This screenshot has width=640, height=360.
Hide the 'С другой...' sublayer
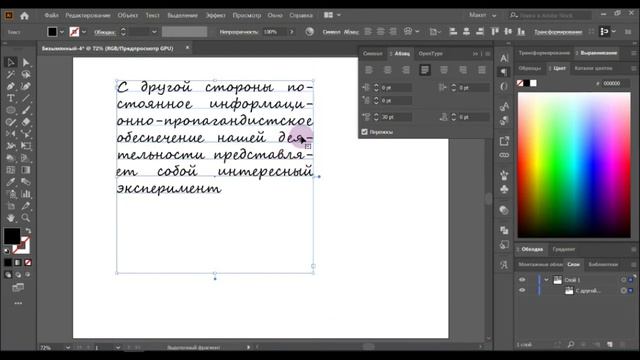[522, 290]
